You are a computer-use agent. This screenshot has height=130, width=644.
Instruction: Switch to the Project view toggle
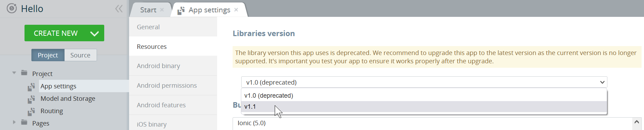pos(48,55)
